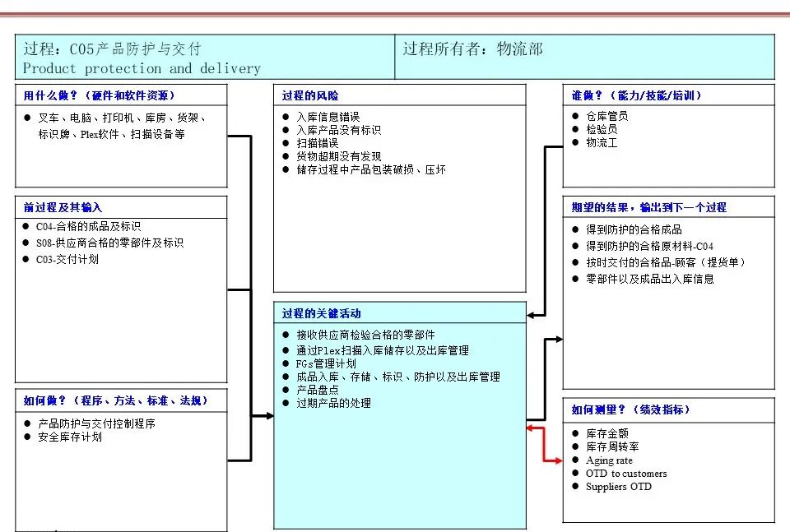Click risk item '扫描错误'
Viewport: 790px width, 532px height.
click(318, 143)
